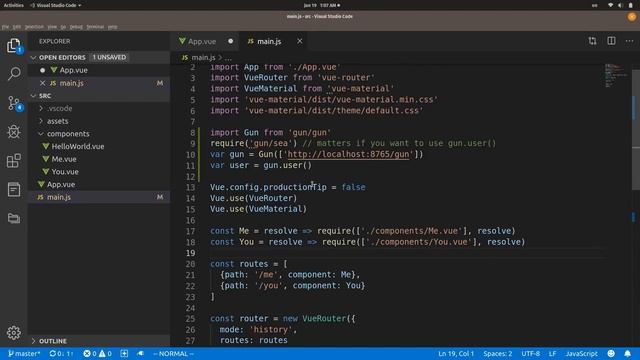Screen dimensions: 640x360
Task: Open You.vue in the explorer
Action: click(x=64, y=172)
